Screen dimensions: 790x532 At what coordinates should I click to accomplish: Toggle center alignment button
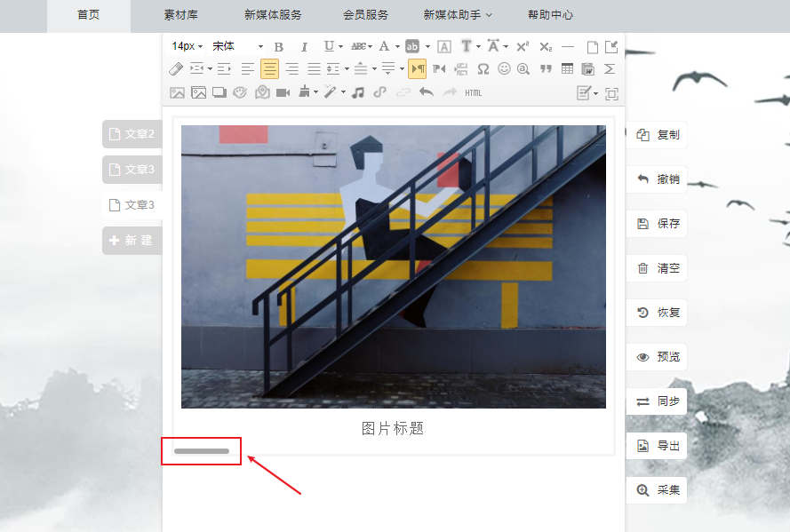(269, 69)
